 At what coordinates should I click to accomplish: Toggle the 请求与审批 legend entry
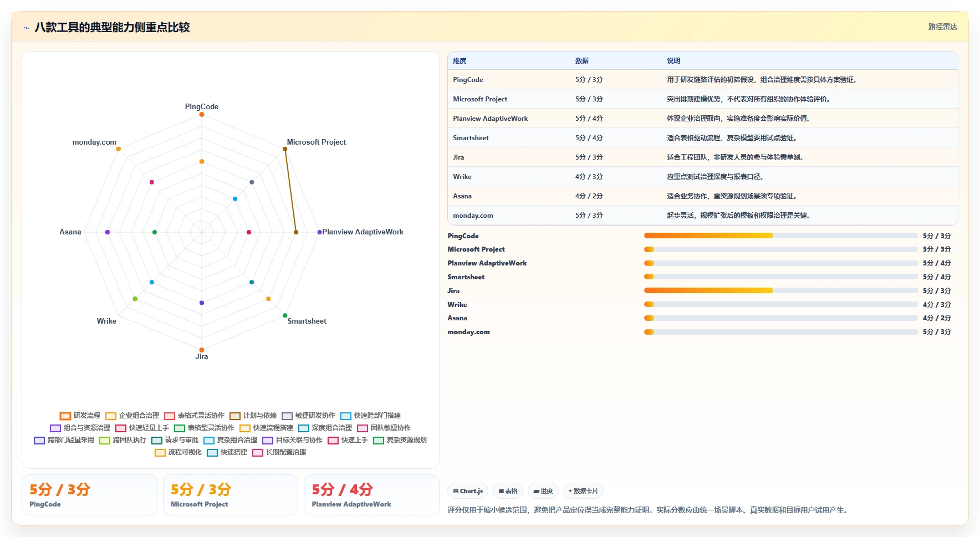175,440
